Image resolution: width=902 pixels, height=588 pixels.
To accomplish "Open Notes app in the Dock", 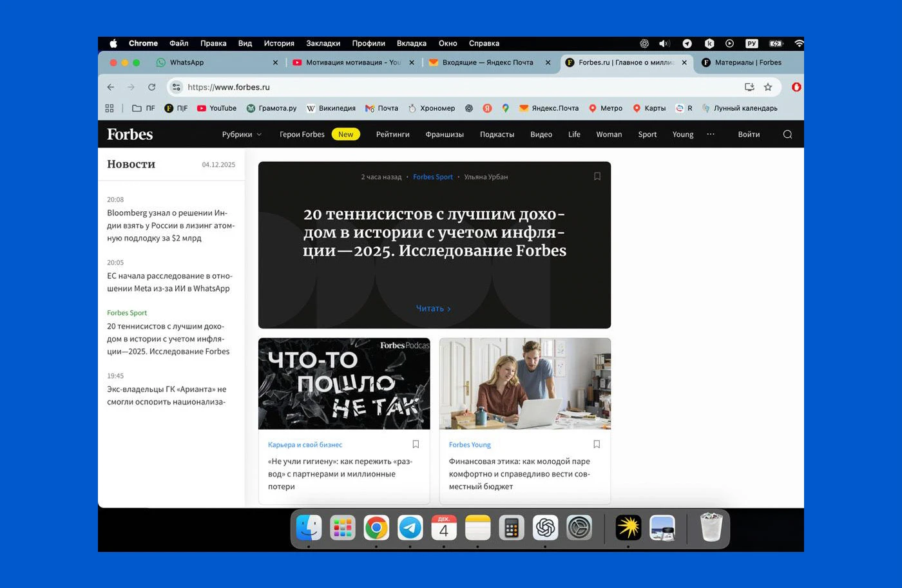I will (477, 528).
